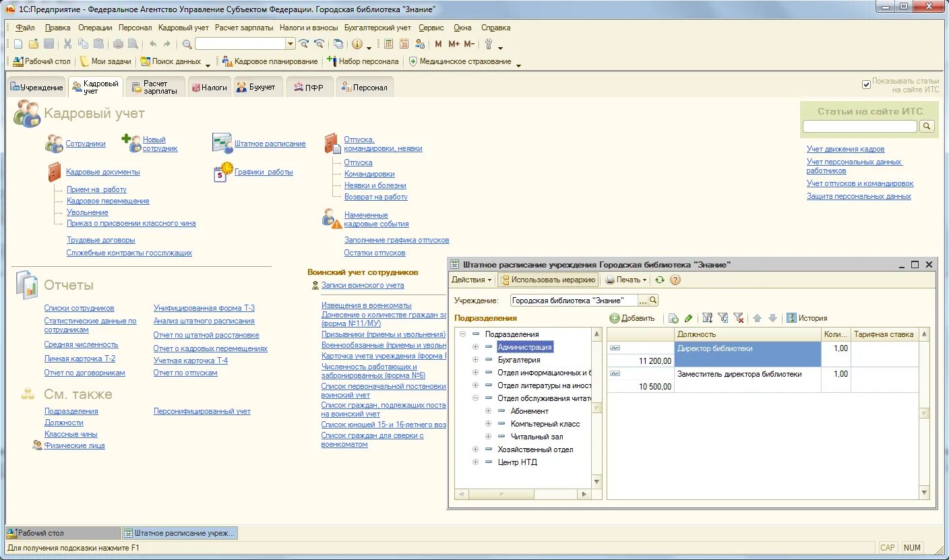Open the Сервис menu

431,28
